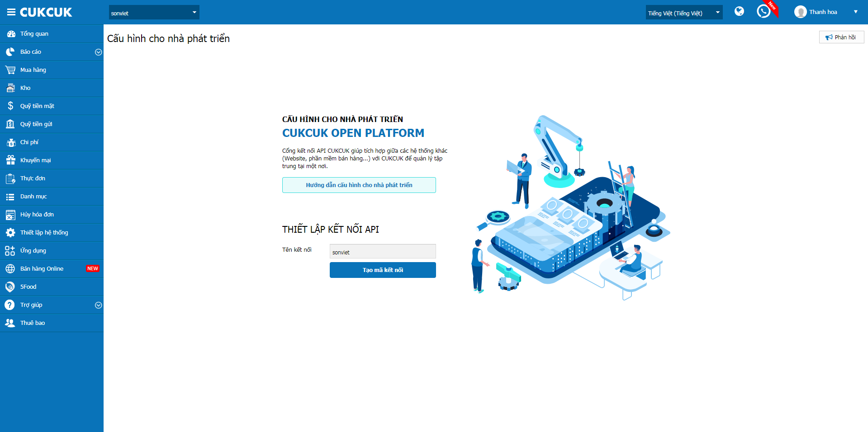Click the Bán hàng Online globe icon

coord(10,269)
